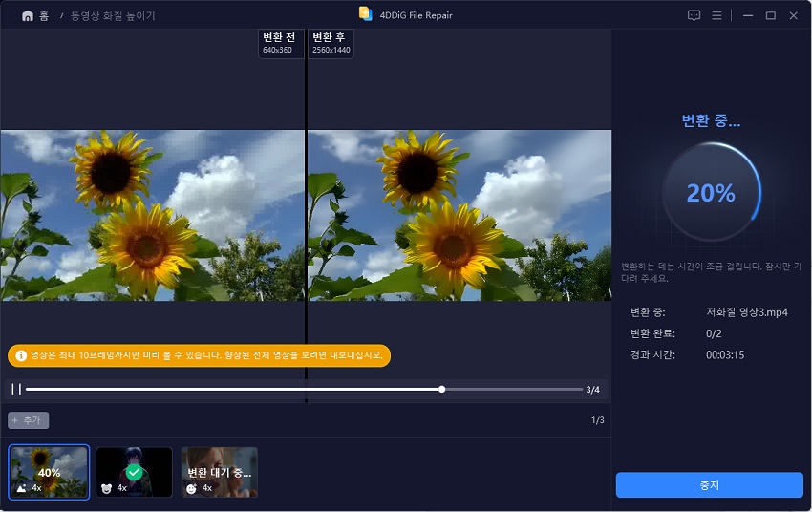Minimize the 4DDiG window
The width and height of the screenshot is (812, 512).
coord(746,15)
